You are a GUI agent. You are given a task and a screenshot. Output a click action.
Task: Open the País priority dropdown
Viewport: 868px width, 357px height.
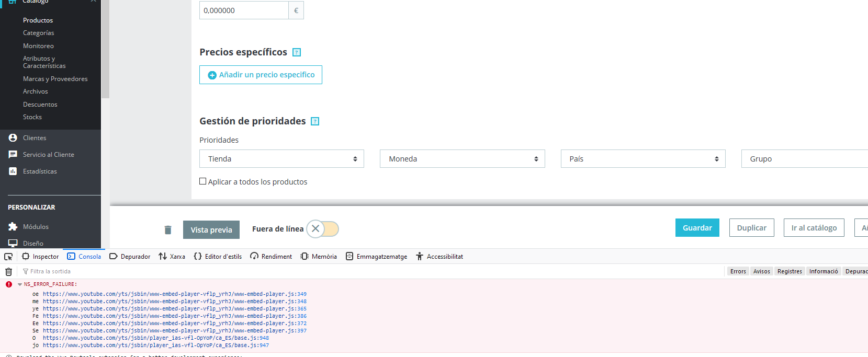pyautogui.click(x=643, y=159)
